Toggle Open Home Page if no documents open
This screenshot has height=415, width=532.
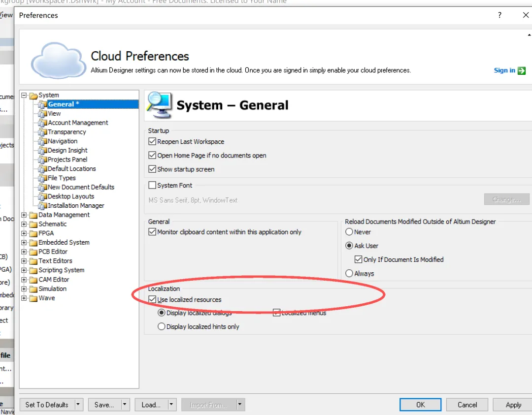point(152,155)
